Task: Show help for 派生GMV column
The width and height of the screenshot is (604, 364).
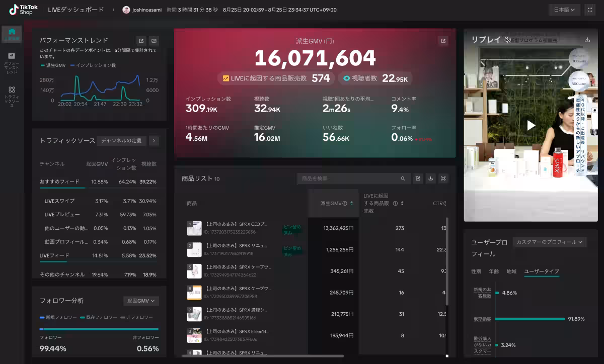Action: 345,204
